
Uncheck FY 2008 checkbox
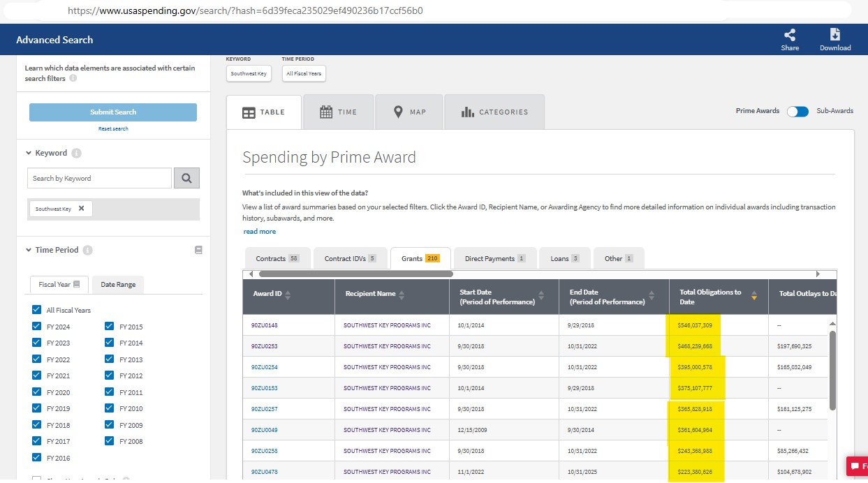[x=110, y=441]
